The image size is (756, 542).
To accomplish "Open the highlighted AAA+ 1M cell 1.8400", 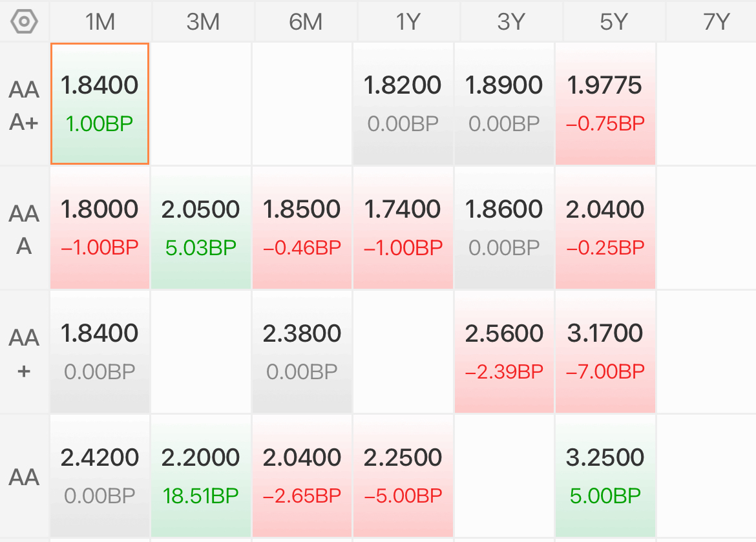I will point(100,103).
